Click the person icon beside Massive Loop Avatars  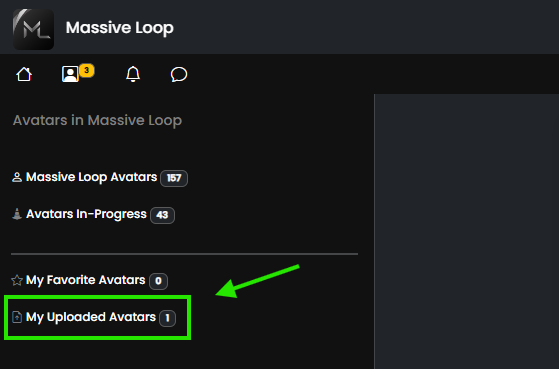point(17,177)
